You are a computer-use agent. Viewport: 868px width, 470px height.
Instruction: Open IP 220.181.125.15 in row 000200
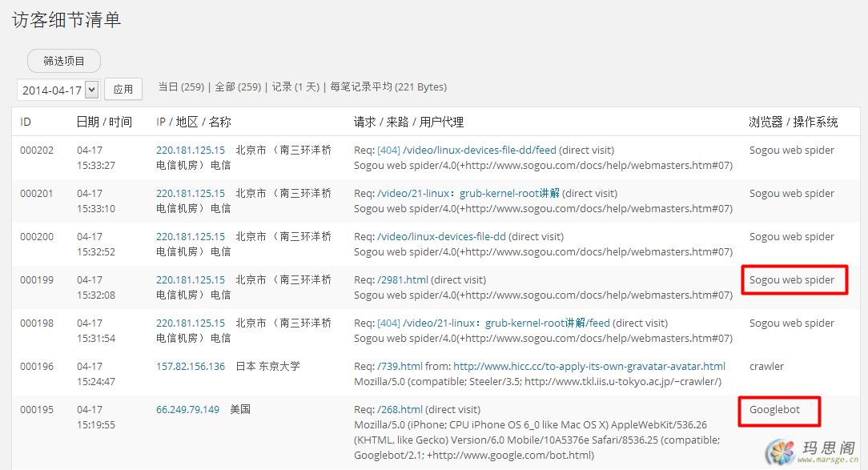191,236
